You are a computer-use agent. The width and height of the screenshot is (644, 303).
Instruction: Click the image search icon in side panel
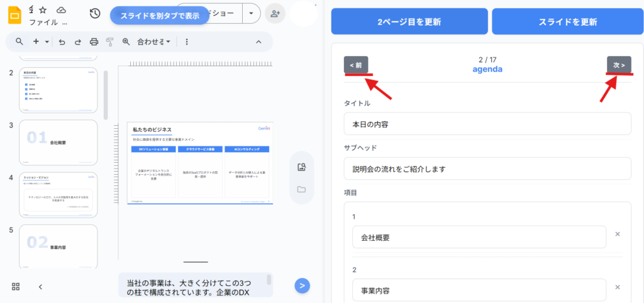[x=301, y=167]
